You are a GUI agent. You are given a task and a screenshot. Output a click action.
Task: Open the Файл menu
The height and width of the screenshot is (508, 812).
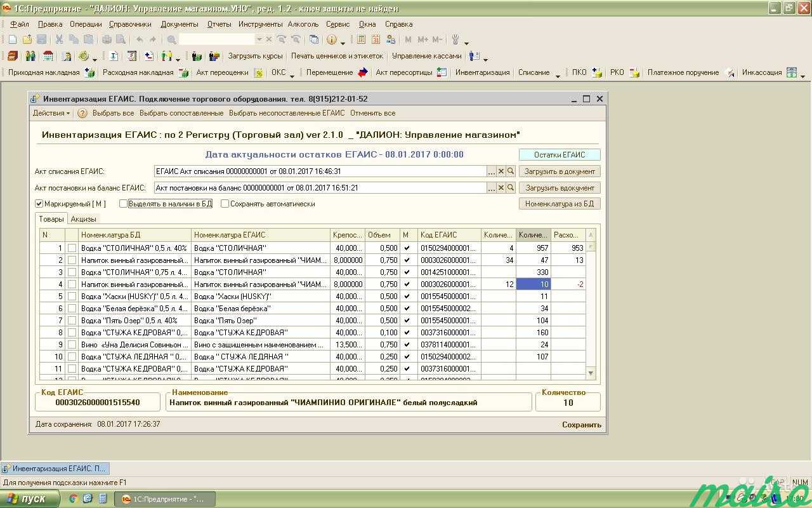click(20, 24)
